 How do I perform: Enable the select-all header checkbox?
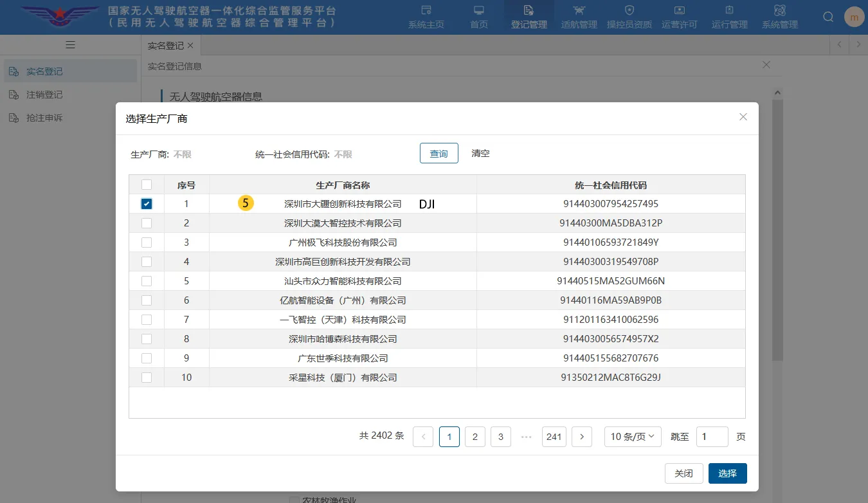147,184
